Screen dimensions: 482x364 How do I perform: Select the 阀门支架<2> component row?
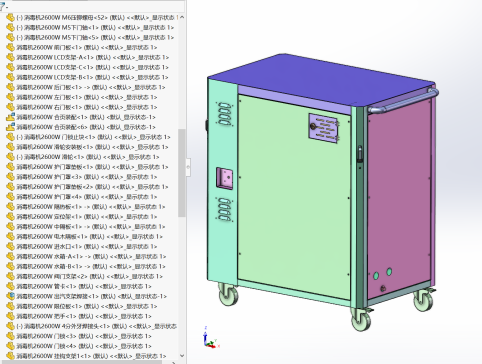[90, 276]
